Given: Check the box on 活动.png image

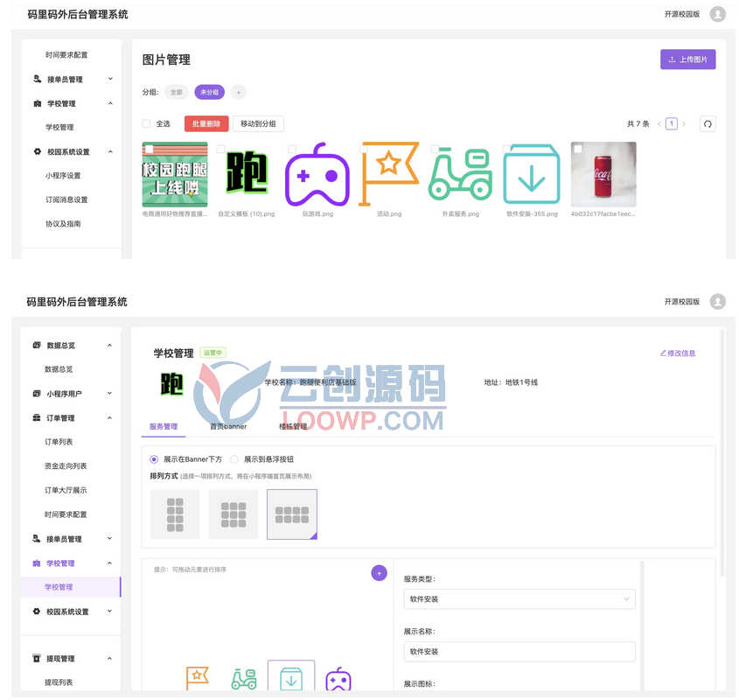Looking at the screenshot, I should (x=364, y=149).
